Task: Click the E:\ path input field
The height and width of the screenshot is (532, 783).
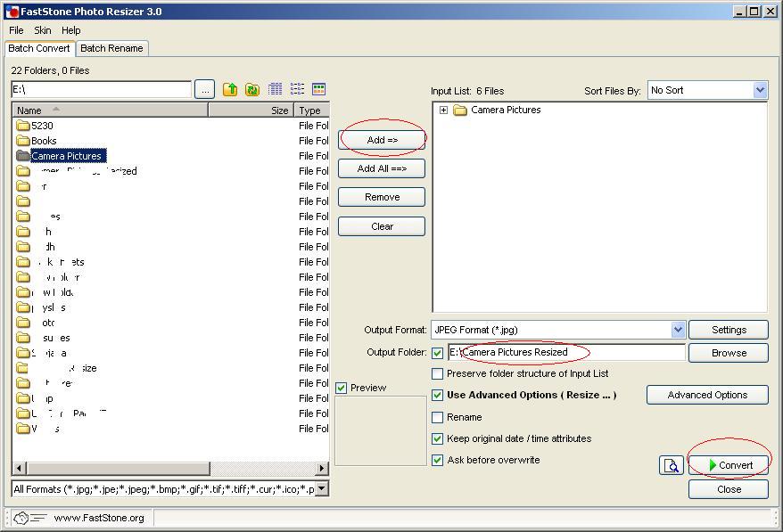Action: (101, 90)
